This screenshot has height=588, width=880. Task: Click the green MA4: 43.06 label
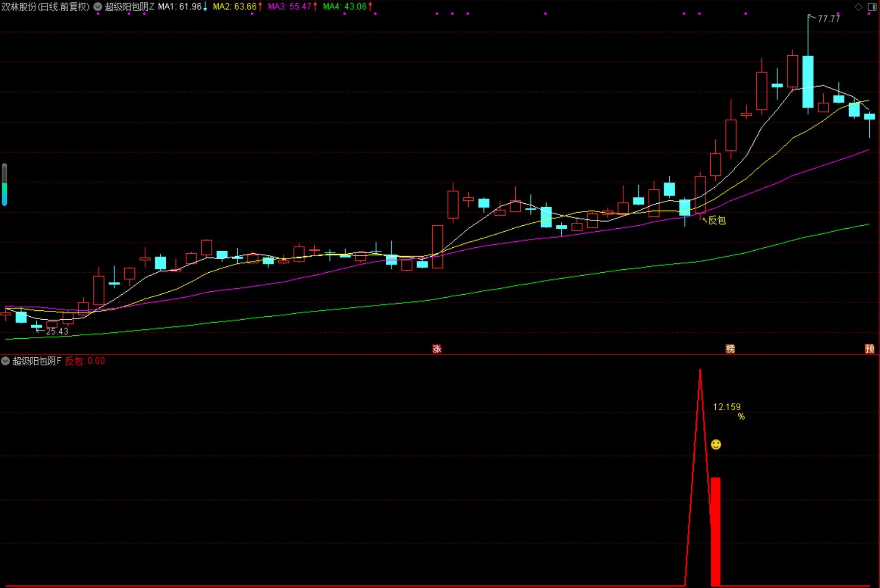tap(345, 7)
